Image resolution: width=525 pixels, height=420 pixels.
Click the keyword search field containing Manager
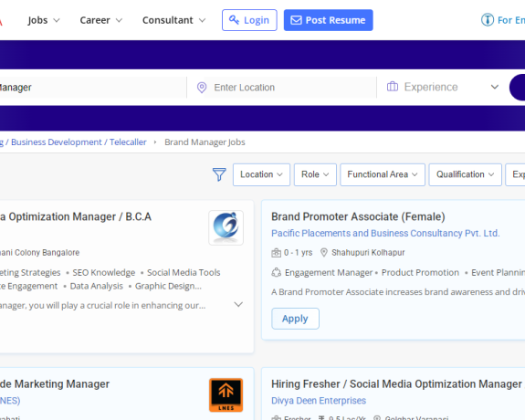93,88
